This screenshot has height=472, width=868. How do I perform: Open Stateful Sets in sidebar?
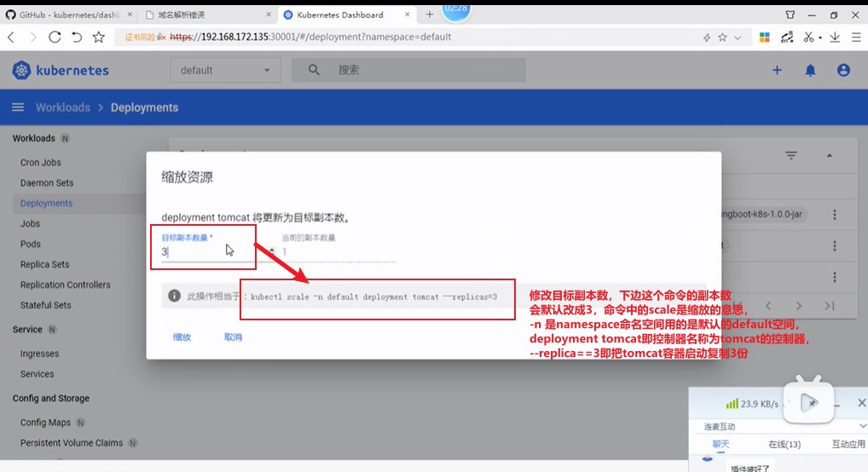pos(45,305)
